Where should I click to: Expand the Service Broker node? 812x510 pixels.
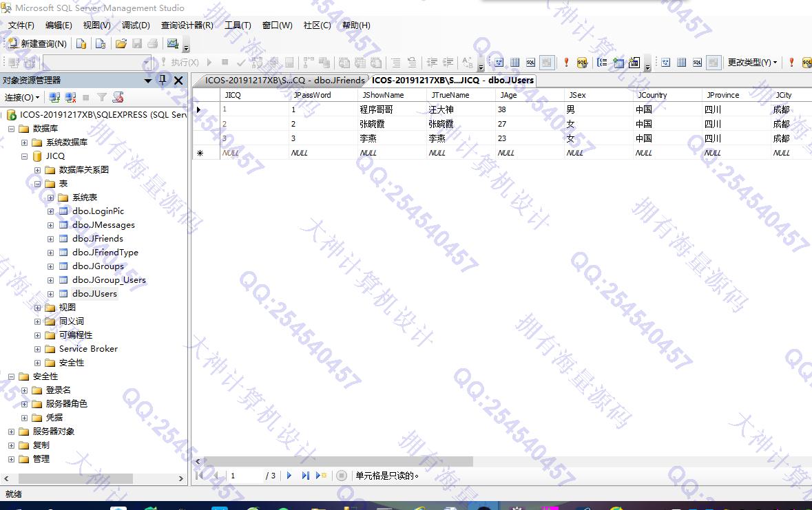37,349
